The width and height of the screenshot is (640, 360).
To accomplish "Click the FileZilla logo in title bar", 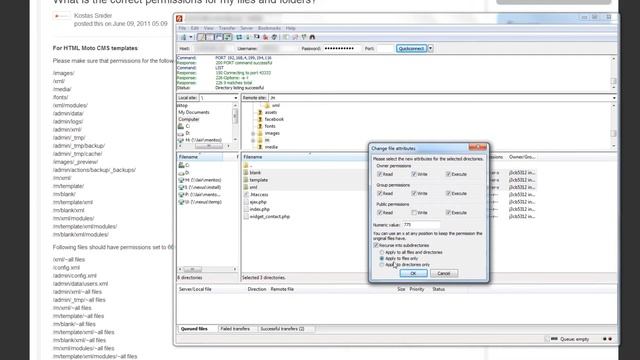I will (179, 18).
